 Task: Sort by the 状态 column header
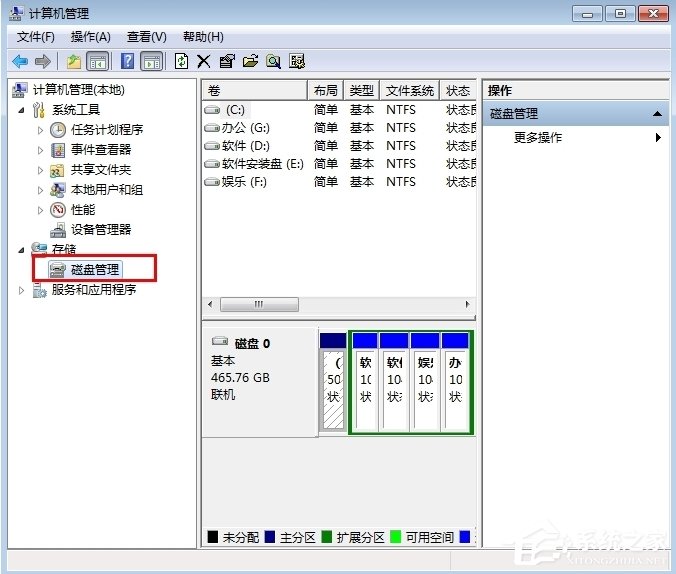click(458, 91)
